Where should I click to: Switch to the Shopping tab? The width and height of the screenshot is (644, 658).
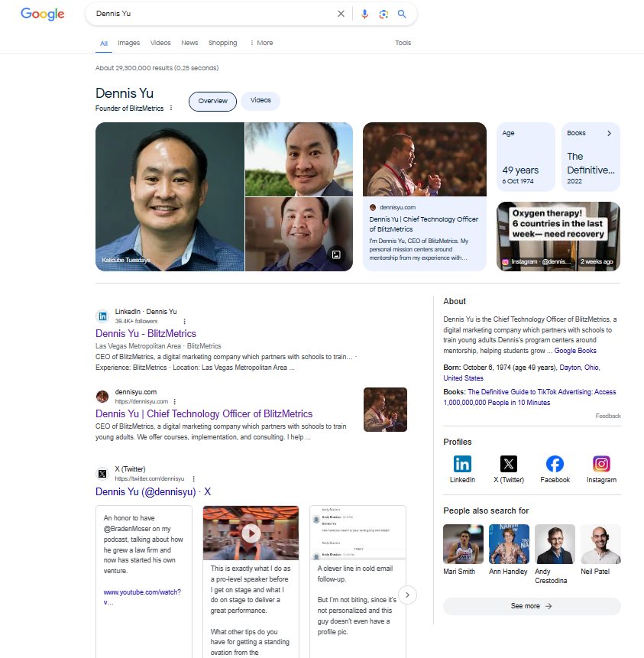point(222,43)
